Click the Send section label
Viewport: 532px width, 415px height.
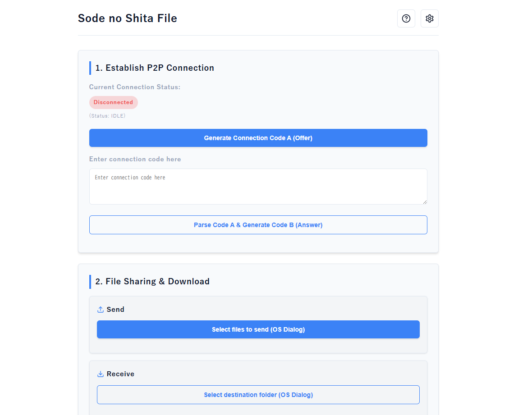115,310
